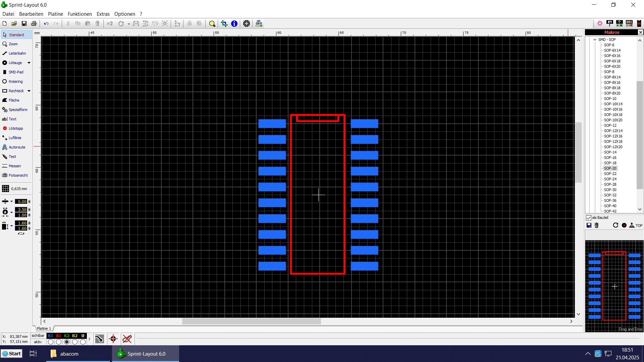
Task: Open the Datei menu
Action: [x=8, y=14]
